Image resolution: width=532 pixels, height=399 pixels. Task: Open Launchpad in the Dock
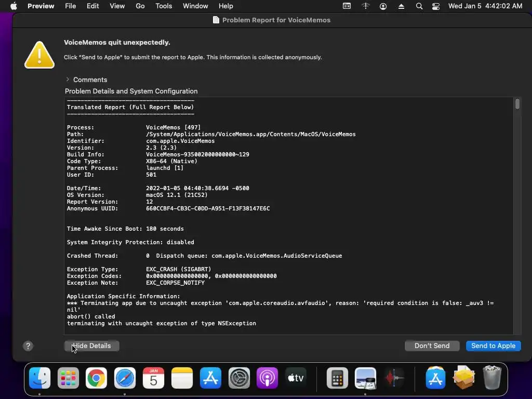[x=68, y=378]
